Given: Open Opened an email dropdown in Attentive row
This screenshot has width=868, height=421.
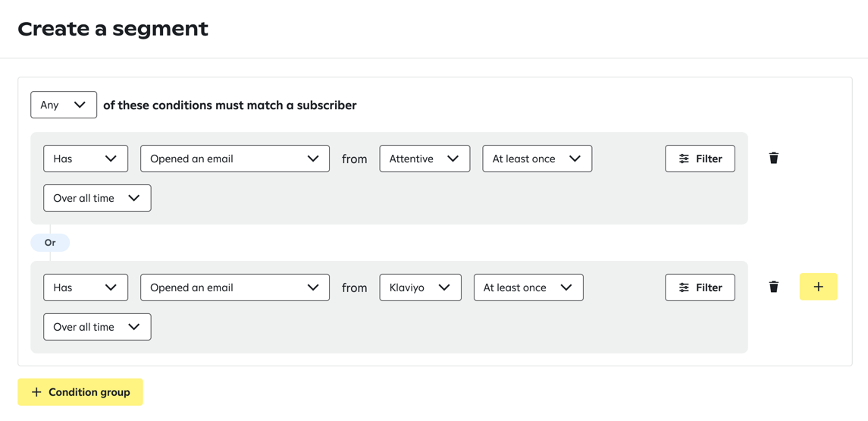Looking at the screenshot, I should (235, 159).
